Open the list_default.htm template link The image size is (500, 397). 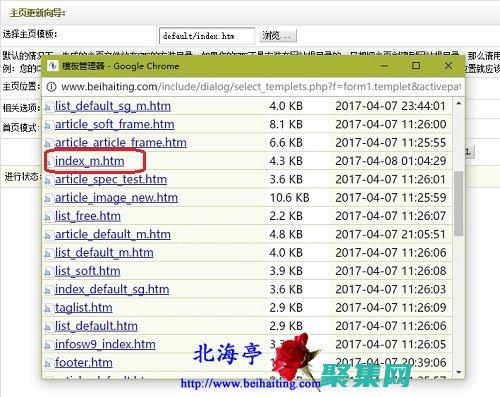click(x=96, y=326)
